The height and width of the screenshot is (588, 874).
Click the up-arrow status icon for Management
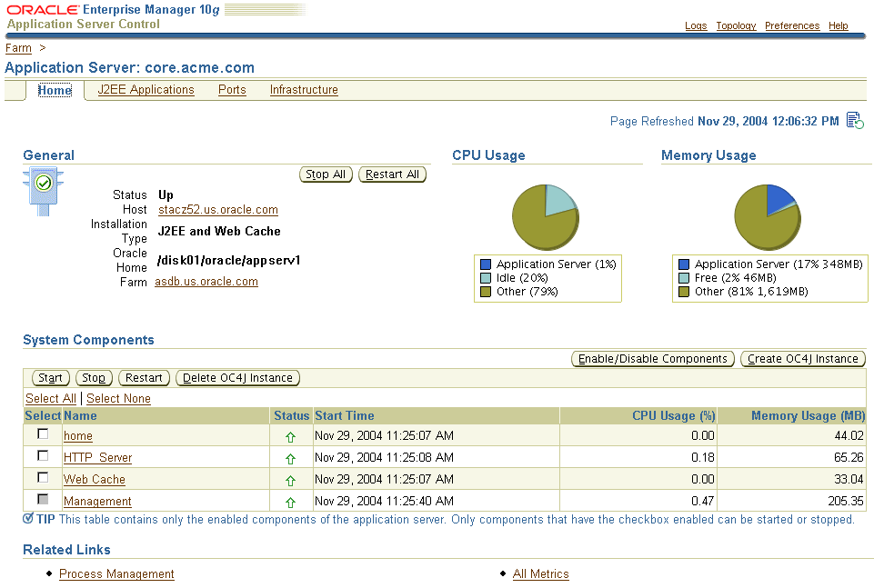coord(290,503)
